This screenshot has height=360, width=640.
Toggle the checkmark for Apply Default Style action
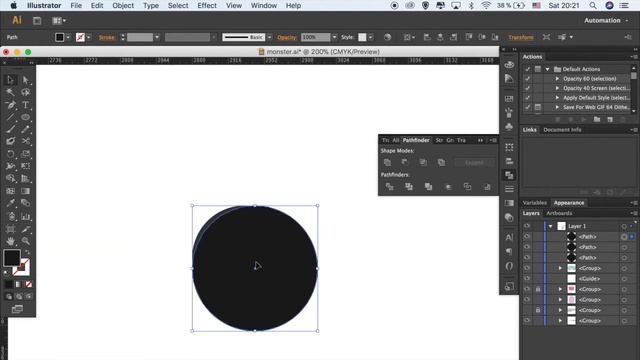528,98
